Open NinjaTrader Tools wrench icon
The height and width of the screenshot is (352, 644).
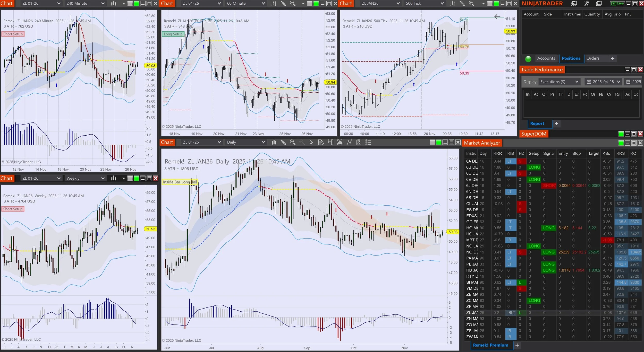pos(586,3)
